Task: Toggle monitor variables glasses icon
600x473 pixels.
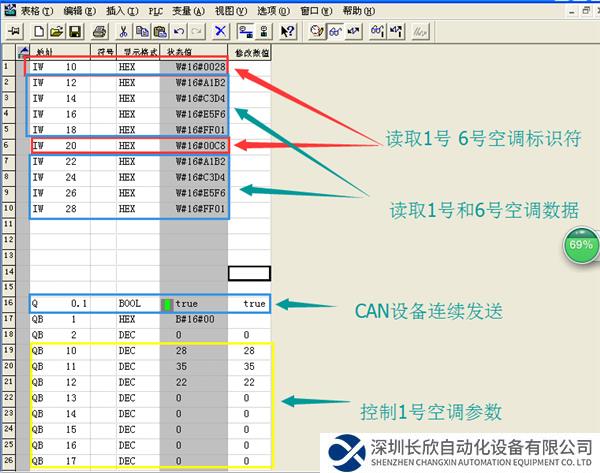Action: [x=332, y=31]
